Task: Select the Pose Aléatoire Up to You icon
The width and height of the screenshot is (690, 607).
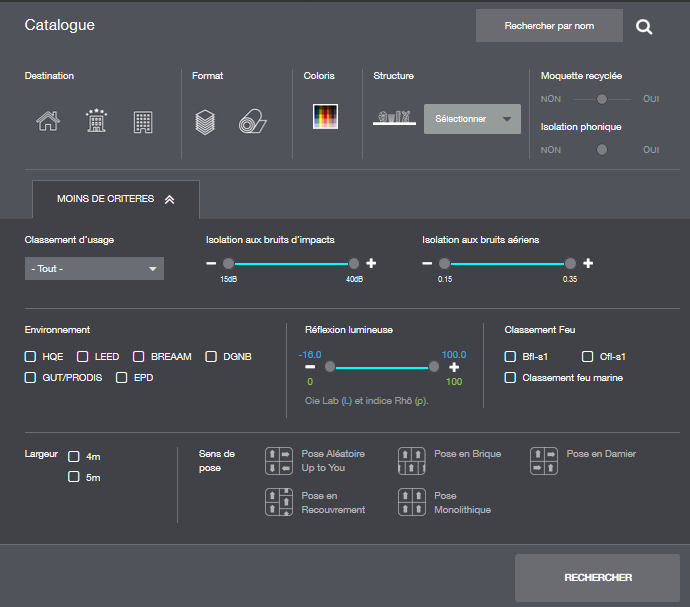Action: click(279, 461)
